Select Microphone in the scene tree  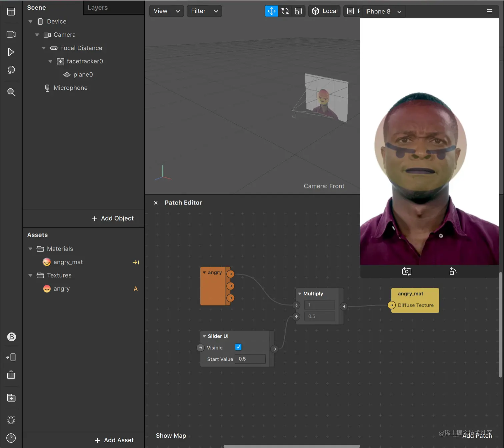(x=70, y=88)
